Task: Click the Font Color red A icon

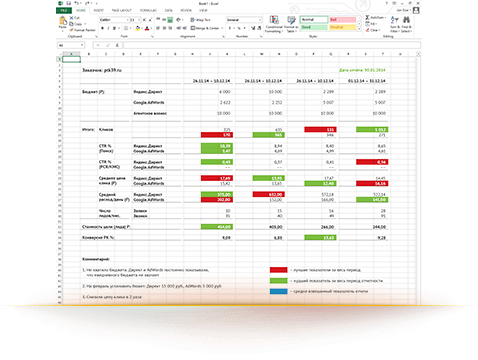Action: [147, 28]
